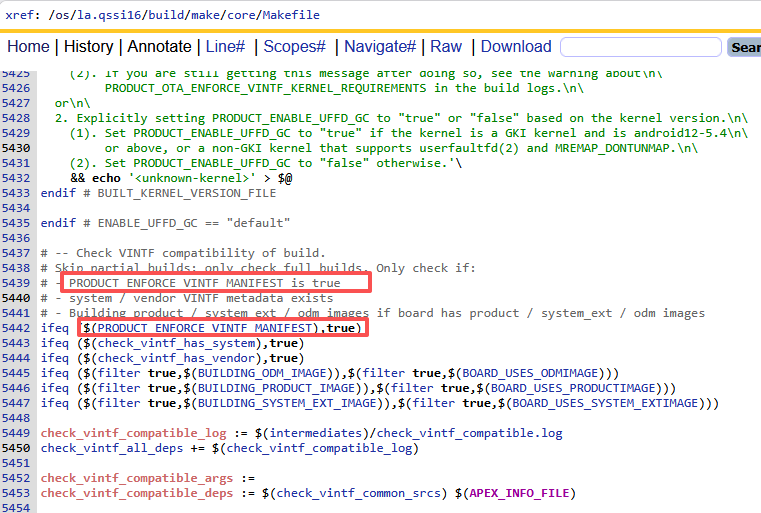Open BUILDING_SYSTEM_EXT_IMAGE symbol link

tap(287, 404)
